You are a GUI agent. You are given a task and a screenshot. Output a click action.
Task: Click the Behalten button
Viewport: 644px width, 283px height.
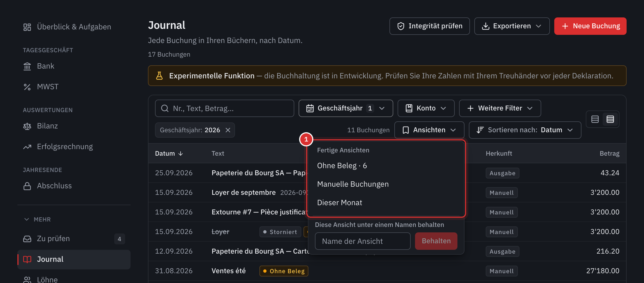pos(436,241)
